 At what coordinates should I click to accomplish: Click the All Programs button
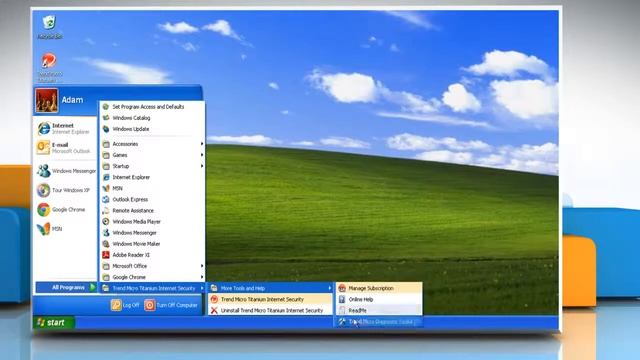[67, 287]
